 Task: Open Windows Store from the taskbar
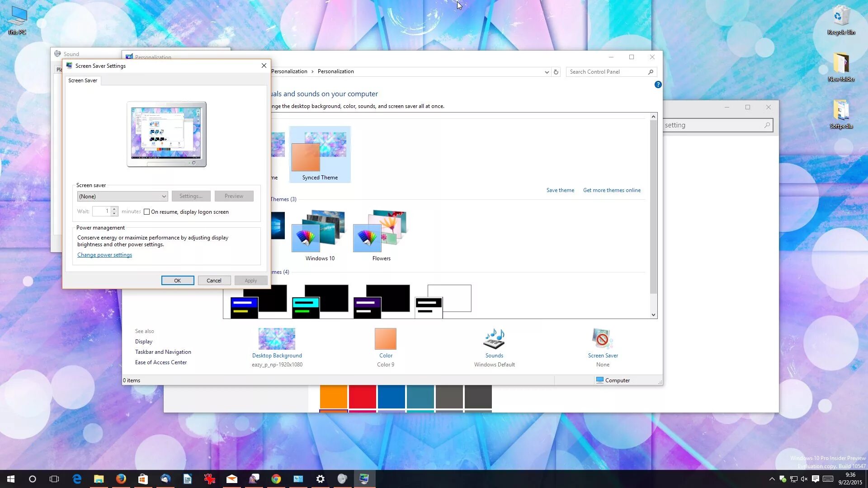point(143,479)
